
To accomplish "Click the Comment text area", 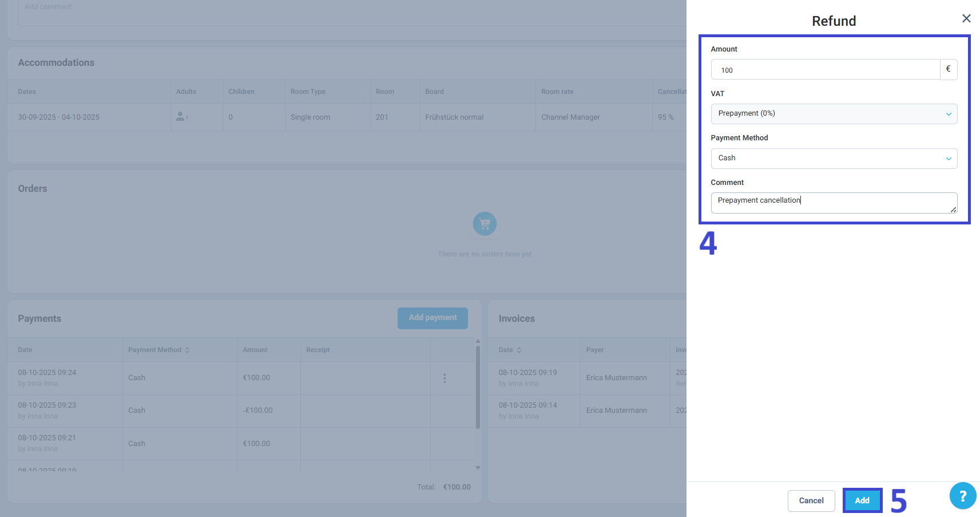I will [x=834, y=203].
